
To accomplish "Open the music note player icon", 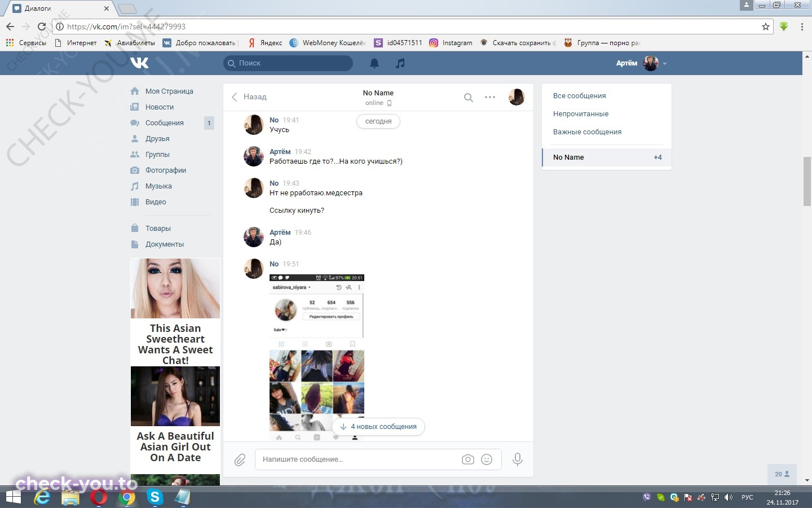I will click(x=400, y=63).
